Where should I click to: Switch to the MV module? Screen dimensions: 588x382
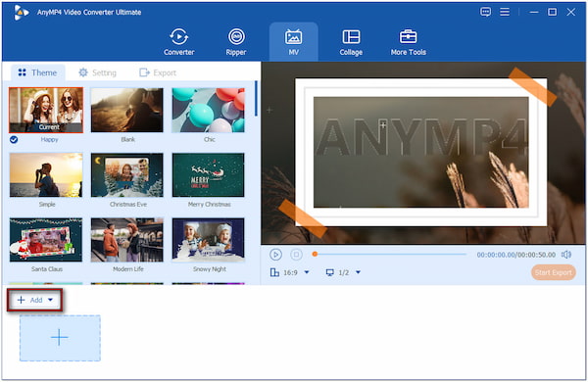[x=293, y=42]
